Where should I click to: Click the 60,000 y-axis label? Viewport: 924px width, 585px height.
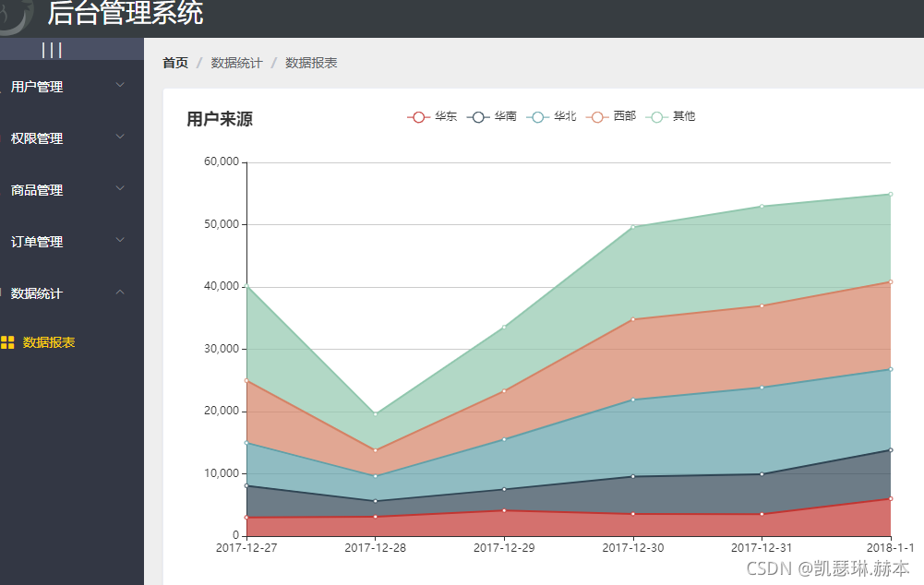click(222, 161)
